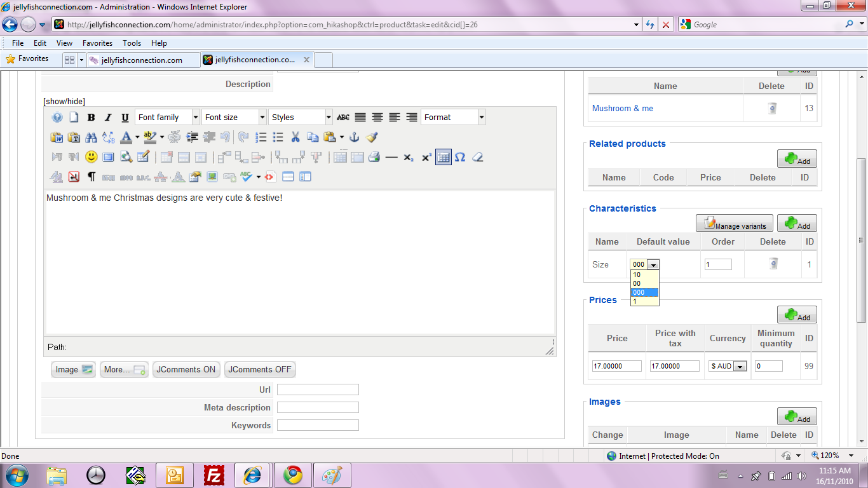
Task: Choose size option 10 in the list
Action: 644,274
